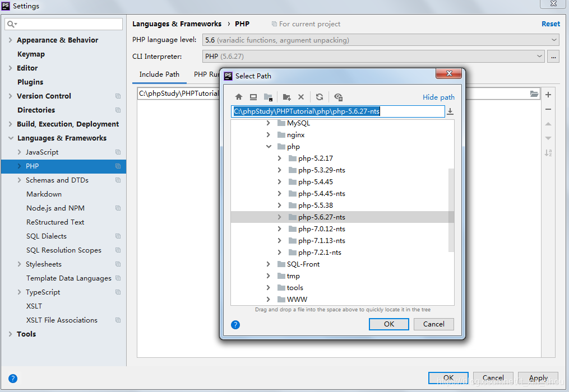Image resolution: width=569 pixels, height=392 pixels.
Task: Click OK in Select Path dialog
Action: tap(389, 324)
